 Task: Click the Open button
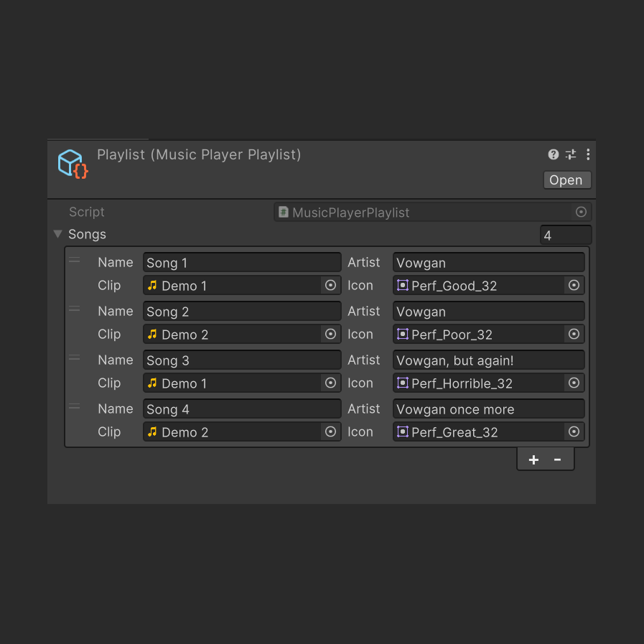(x=566, y=179)
